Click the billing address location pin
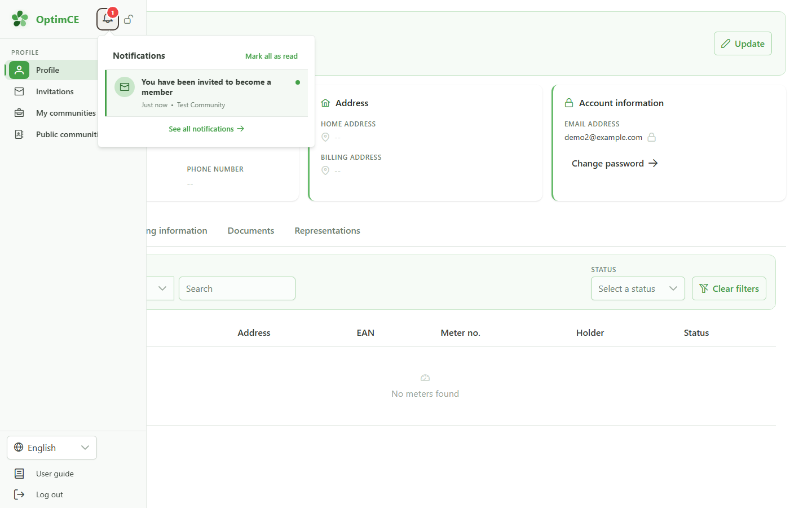812x508 pixels. point(325,170)
